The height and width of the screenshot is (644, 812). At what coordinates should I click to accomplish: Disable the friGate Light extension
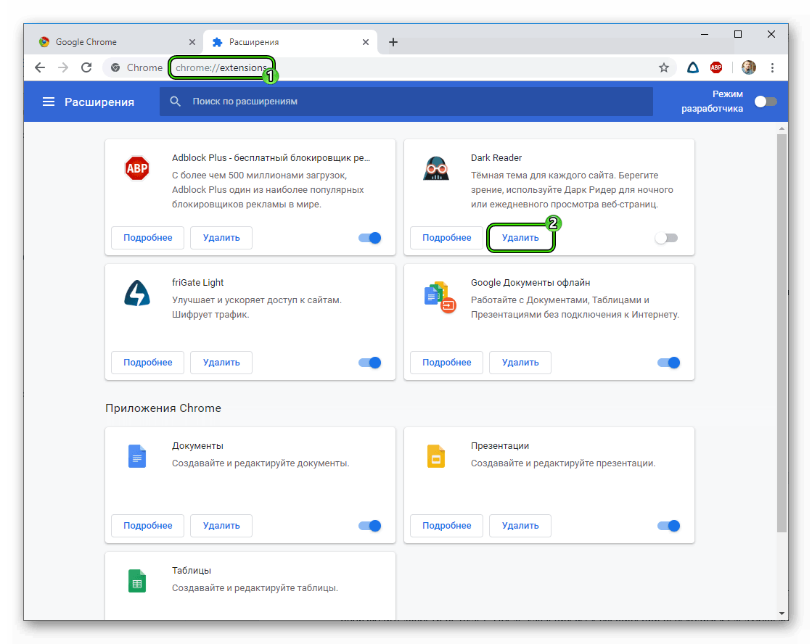(370, 363)
